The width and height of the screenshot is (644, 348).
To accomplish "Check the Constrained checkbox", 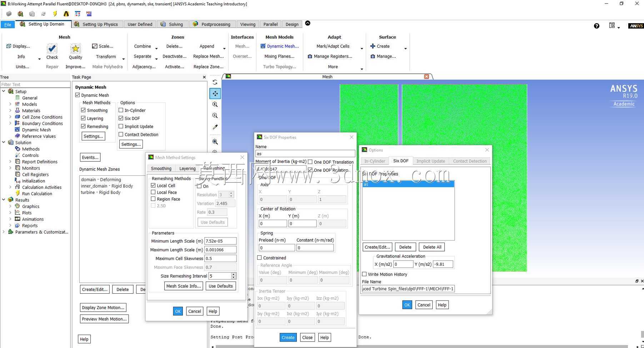I will point(260,258).
